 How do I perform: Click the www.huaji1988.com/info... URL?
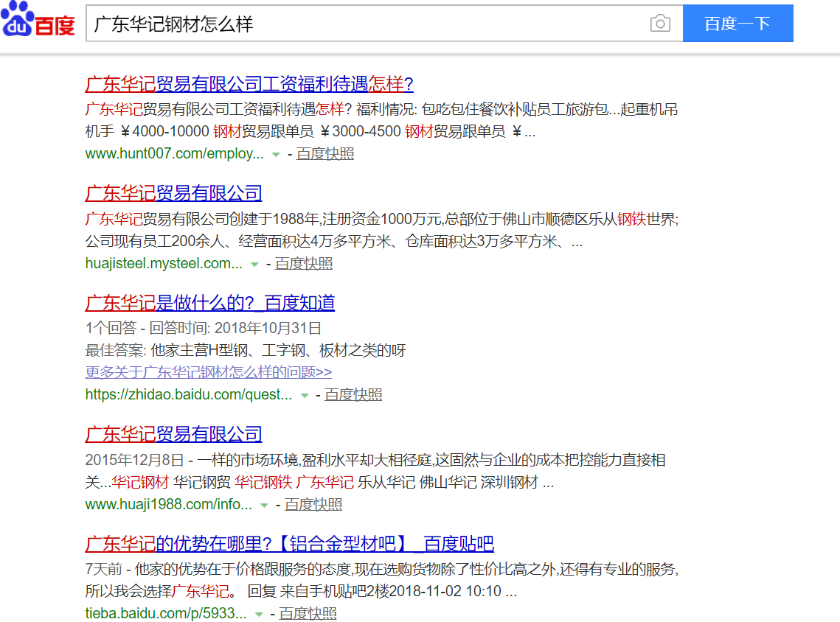click(169, 505)
